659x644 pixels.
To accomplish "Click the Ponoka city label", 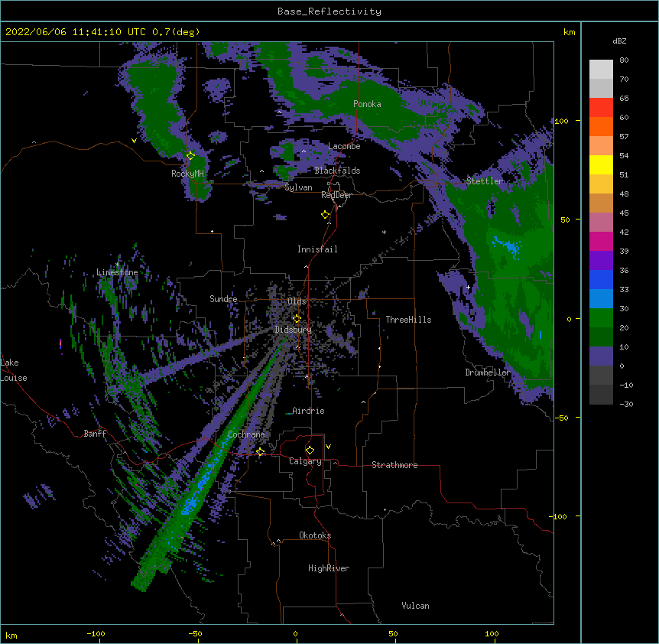I will 367,104.
